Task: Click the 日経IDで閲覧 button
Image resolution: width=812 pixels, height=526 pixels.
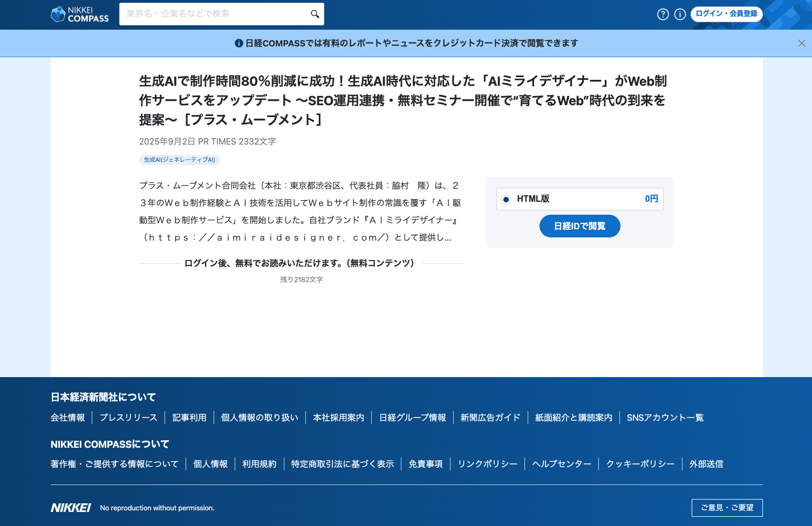Action: pos(580,226)
